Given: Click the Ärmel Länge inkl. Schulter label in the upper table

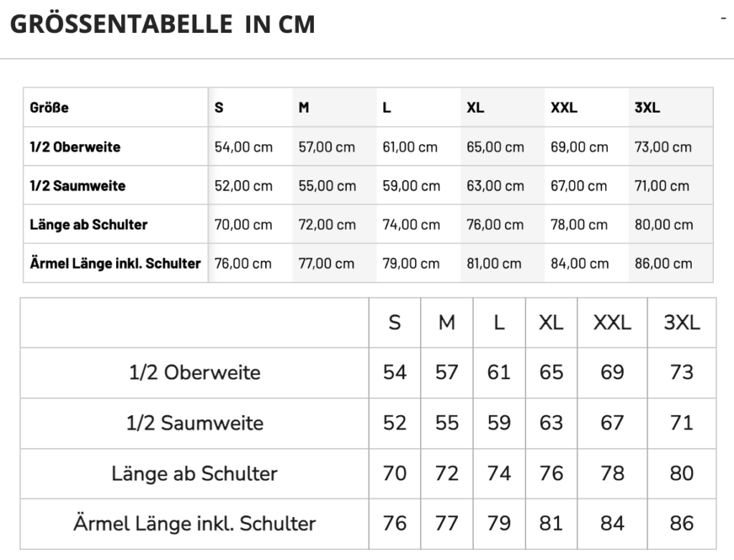Looking at the screenshot, I should coord(115,264).
